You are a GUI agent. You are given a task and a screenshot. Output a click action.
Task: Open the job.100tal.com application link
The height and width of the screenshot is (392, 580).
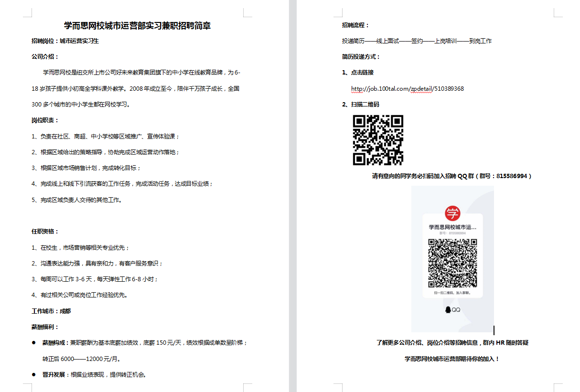[x=407, y=89]
